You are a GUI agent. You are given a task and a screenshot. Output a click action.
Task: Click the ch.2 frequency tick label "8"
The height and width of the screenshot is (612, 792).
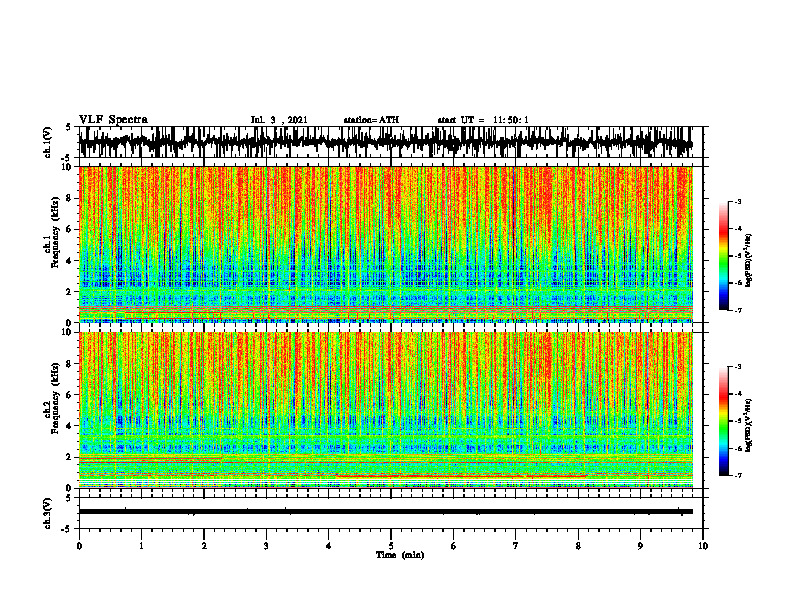(x=70, y=364)
